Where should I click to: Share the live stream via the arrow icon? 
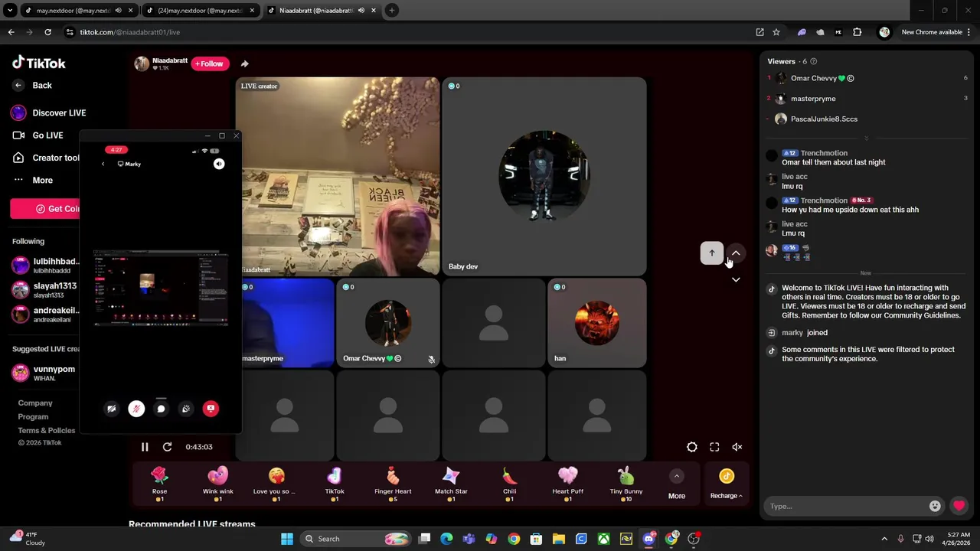tap(244, 64)
